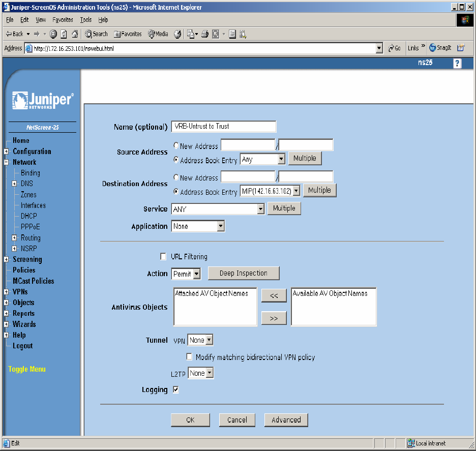Open the Tunnel VPN None dropdown

click(200, 340)
